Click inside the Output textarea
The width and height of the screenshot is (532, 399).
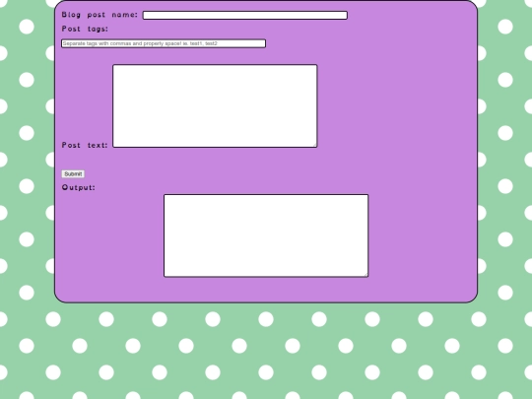pyautogui.click(x=266, y=235)
